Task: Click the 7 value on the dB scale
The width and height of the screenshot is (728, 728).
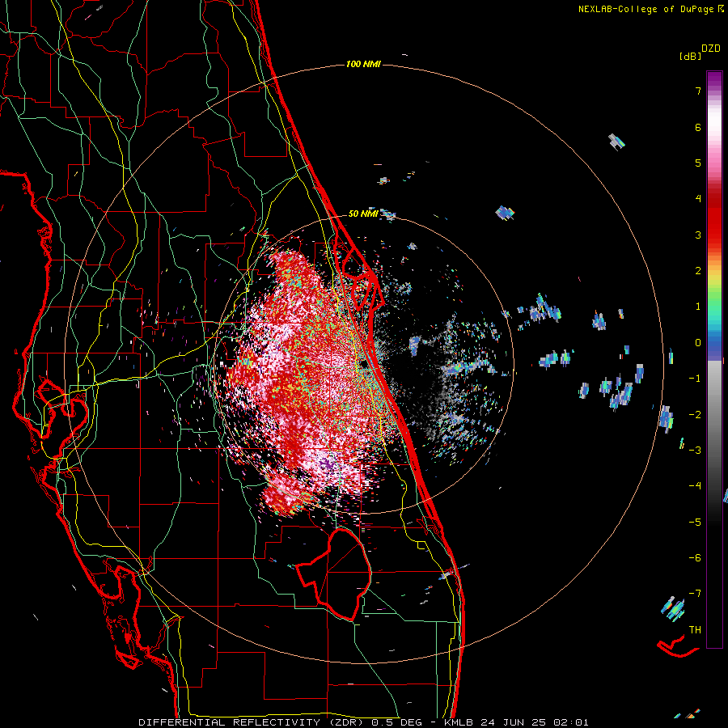Action: 698,91
